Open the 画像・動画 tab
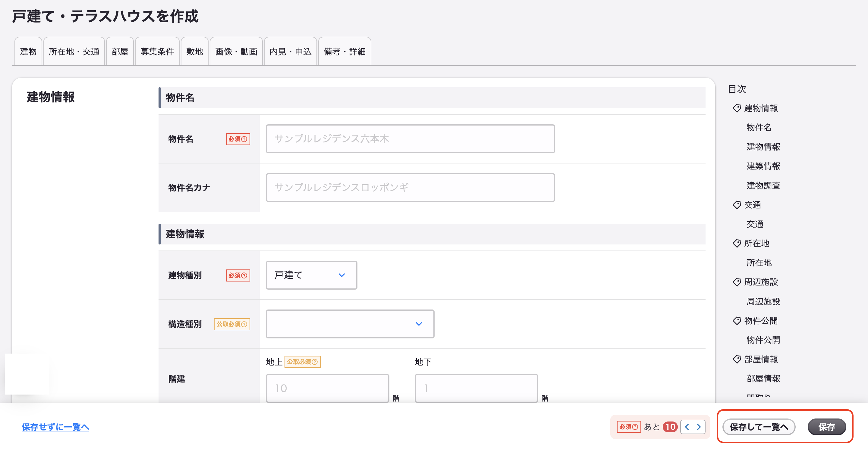The width and height of the screenshot is (868, 451). point(236,51)
